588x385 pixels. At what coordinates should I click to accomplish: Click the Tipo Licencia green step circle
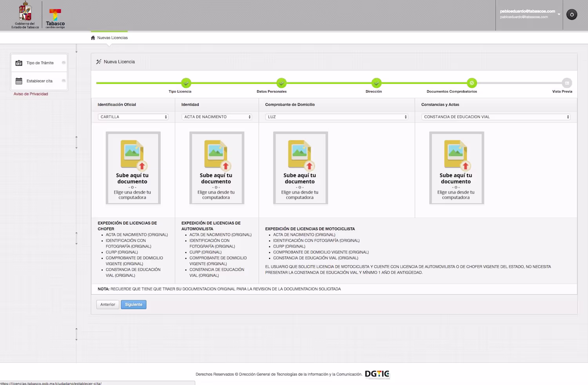tap(186, 83)
